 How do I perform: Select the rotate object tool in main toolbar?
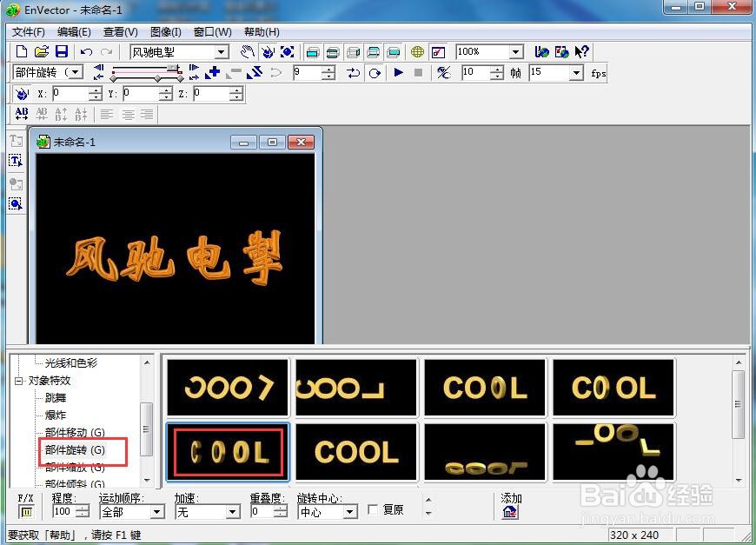(267, 51)
